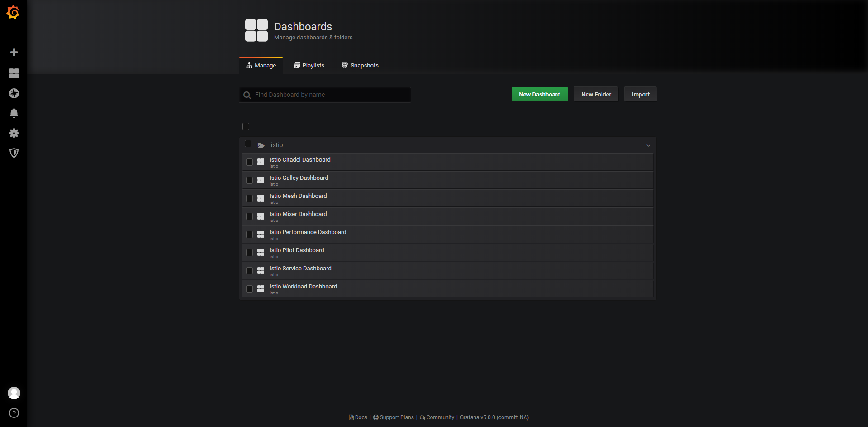Open the Configuration gear icon in sidebar
This screenshot has width=868, height=427.
tap(14, 133)
